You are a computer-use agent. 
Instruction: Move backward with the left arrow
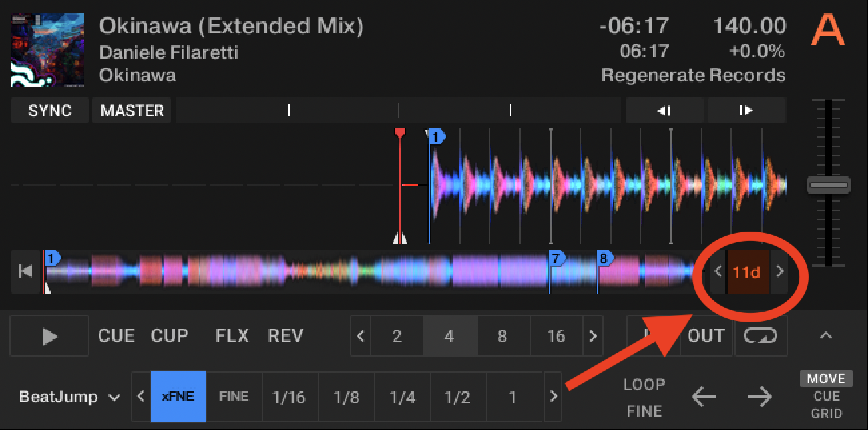[x=704, y=397]
